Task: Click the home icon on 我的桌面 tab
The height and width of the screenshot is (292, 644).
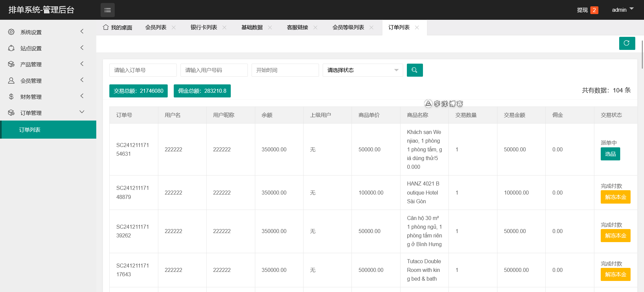Action: (x=106, y=27)
